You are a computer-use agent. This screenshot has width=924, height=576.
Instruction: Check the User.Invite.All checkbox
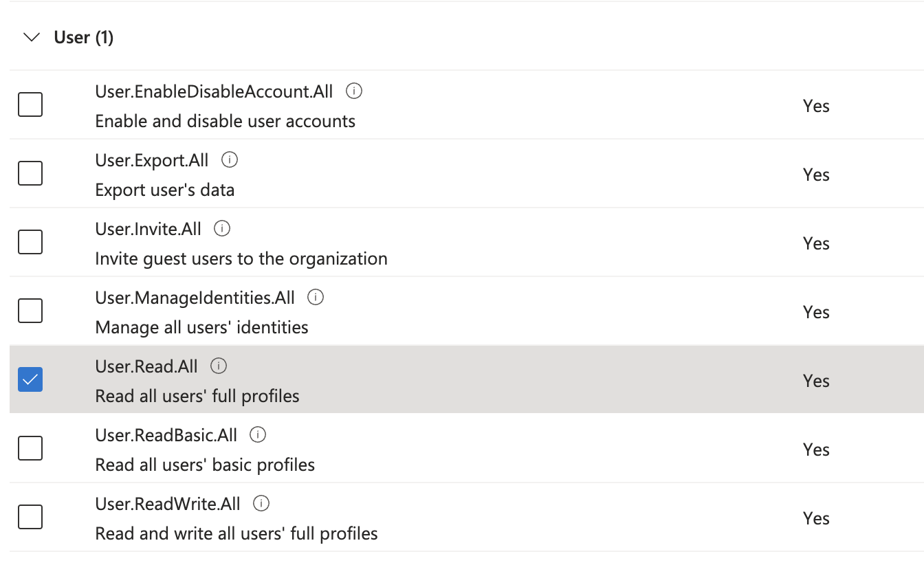[x=30, y=242]
